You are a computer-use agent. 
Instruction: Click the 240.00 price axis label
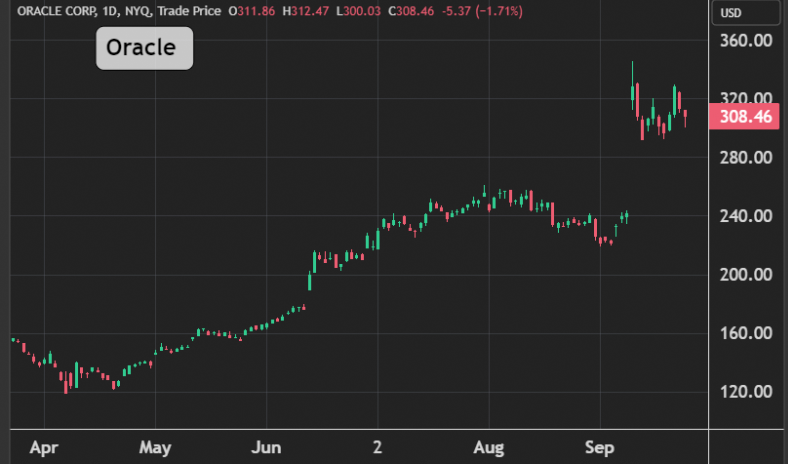[746, 216]
